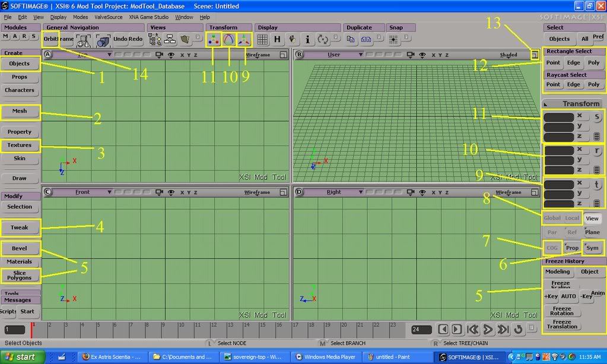Click the camera icon in User viewport
607x364 pixels.
click(411, 55)
